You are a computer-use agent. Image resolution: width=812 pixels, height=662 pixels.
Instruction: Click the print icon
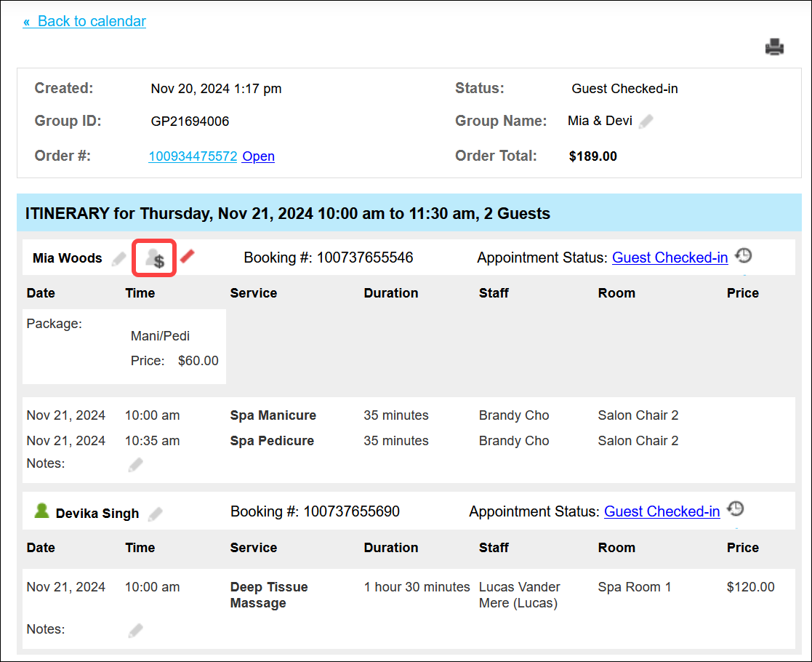(x=774, y=47)
